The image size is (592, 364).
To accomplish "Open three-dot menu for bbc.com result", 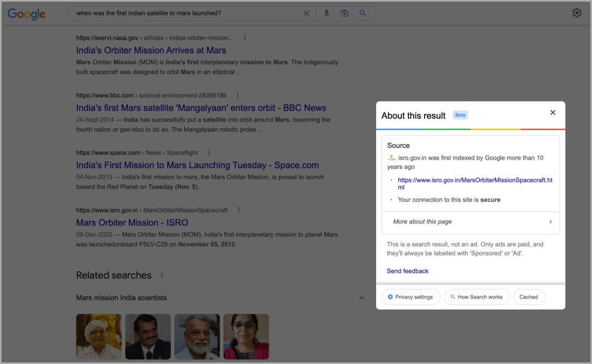I will (238, 95).
